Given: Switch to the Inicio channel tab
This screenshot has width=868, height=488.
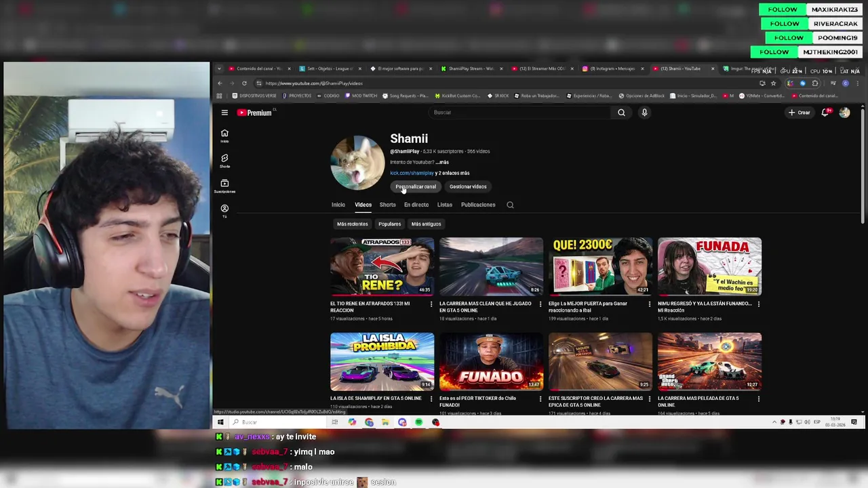Looking at the screenshot, I should point(338,205).
